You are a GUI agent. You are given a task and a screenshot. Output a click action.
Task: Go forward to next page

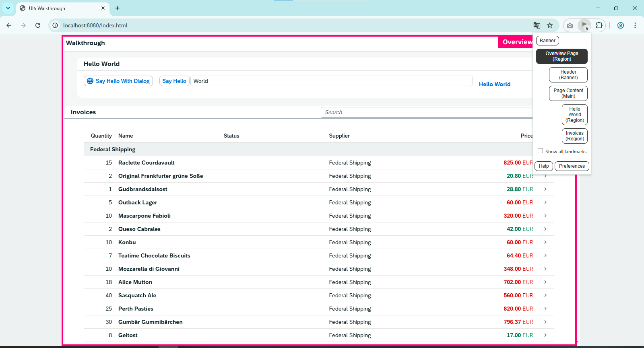pyautogui.click(x=23, y=25)
